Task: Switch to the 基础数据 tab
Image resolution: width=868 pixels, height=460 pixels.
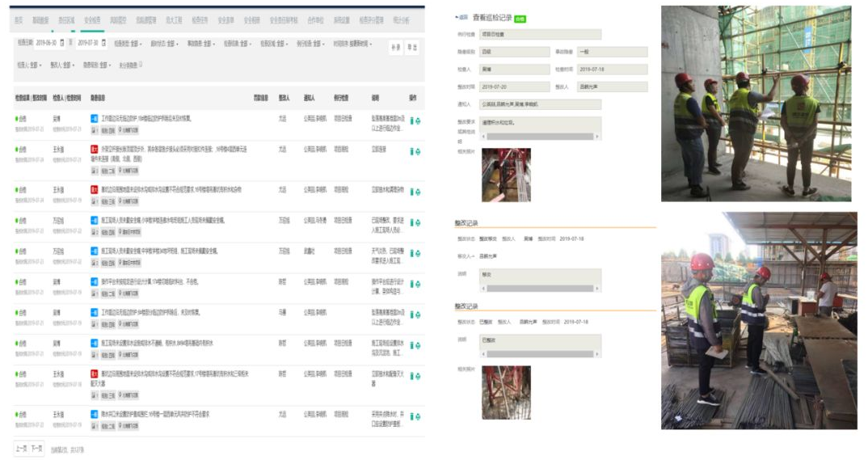Action: [40, 20]
